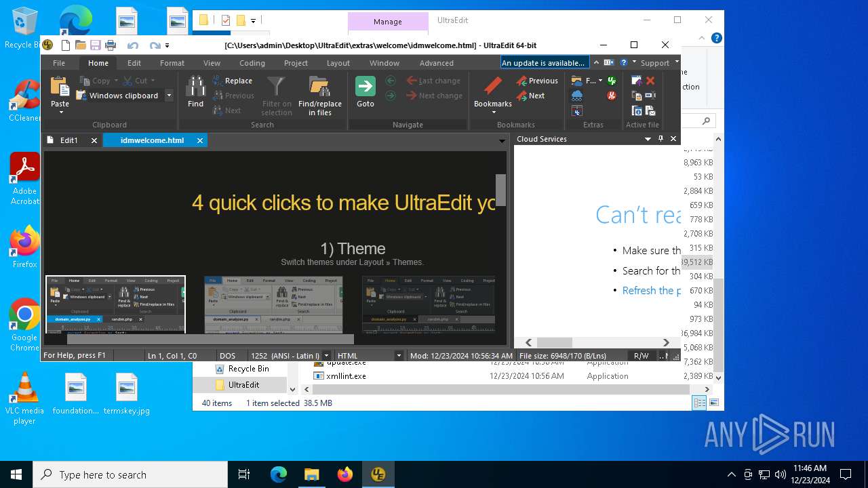Click the green Goto arrow icon
This screenshot has height=488, width=868.
[366, 86]
